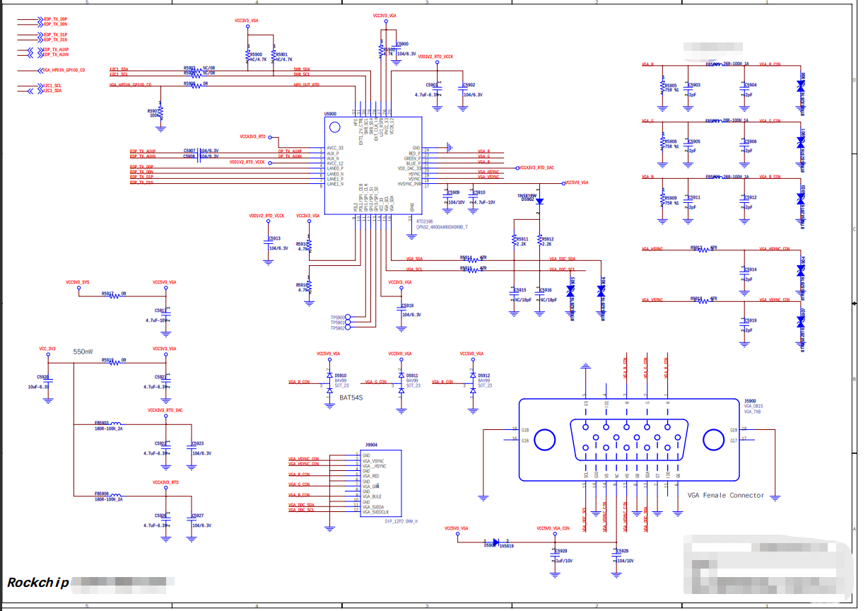This screenshot has width=868, height=611.
Task: Select the C5902 104/6.3V capacitor
Action: pyautogui.click(x=462, y=90)
